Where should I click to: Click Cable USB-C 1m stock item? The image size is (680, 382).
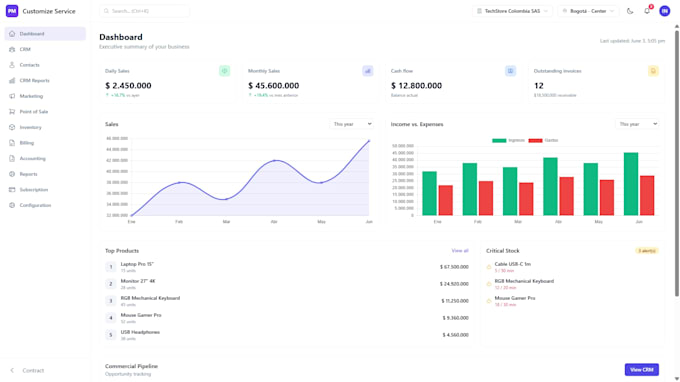572,267
